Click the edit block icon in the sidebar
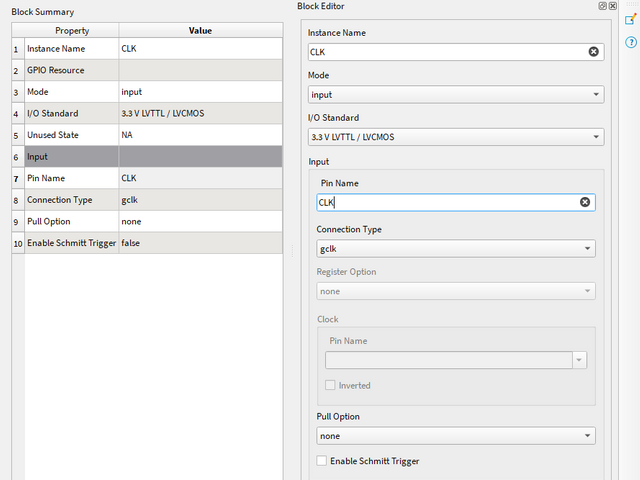The width and height of the screenshot is (640, 480). pos(630,20)
